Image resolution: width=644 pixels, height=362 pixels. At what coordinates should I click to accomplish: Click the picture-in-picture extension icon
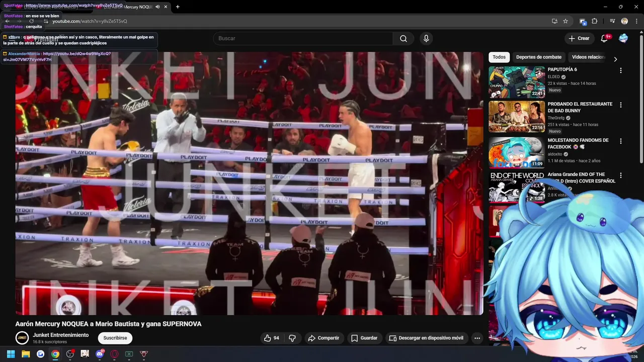coord(583,21)
